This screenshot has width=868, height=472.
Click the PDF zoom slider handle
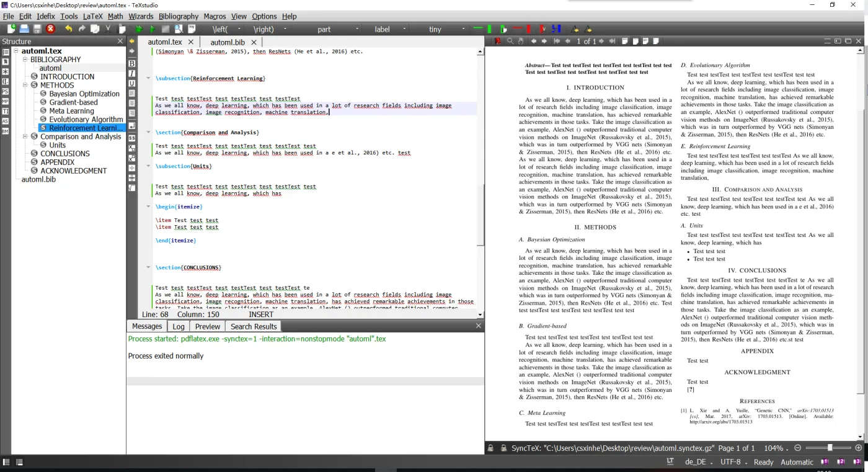pos(830,448)
